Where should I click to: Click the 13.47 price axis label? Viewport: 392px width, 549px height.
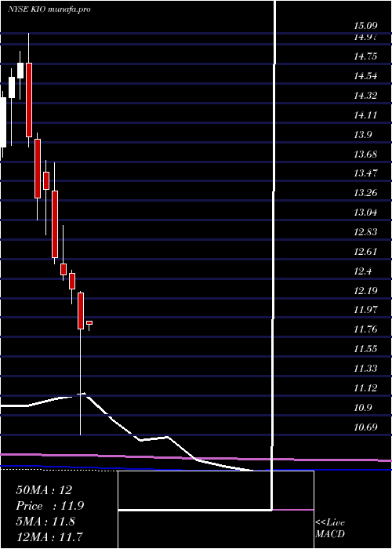(365, 173)
